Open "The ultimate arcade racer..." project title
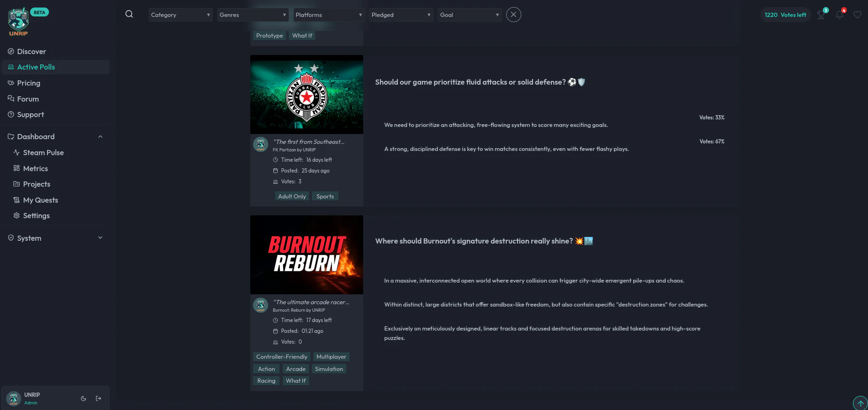868x410 pixels. [311, 302]
